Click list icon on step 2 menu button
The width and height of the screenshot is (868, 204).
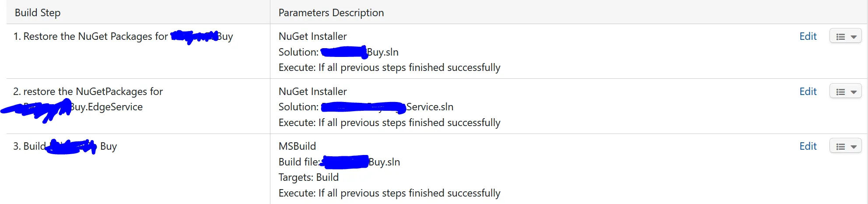[x=840, y=92]
